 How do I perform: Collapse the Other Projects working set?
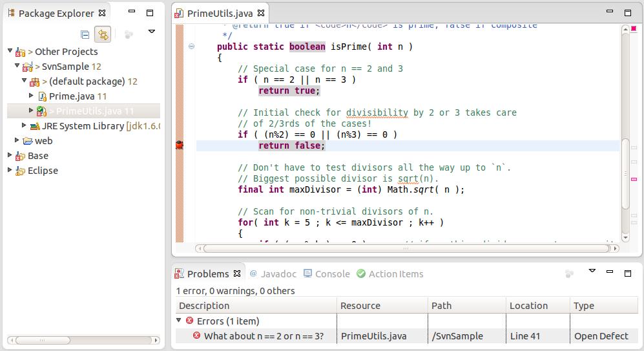(10, 51)
